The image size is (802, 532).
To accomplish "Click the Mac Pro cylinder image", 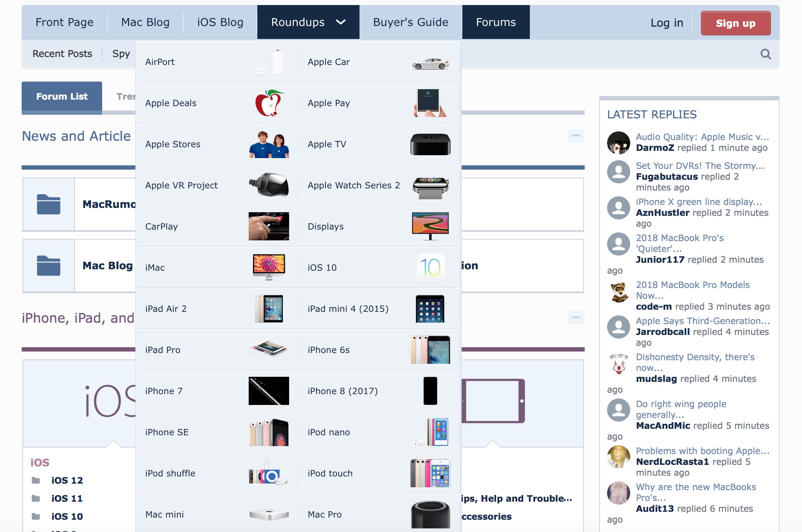I will click(430, 514).
